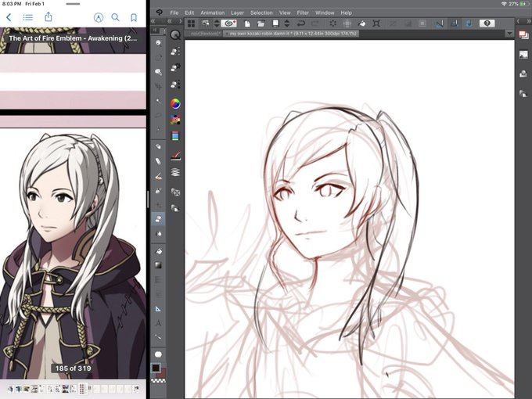532x399 pixels.
Task: Open table of contents list in Books
Action: tap(28, 17)
